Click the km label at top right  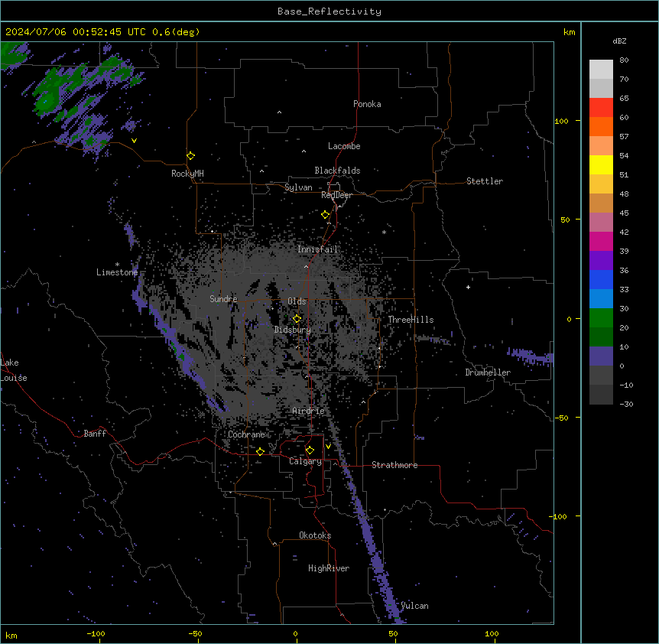coord(570,32)
